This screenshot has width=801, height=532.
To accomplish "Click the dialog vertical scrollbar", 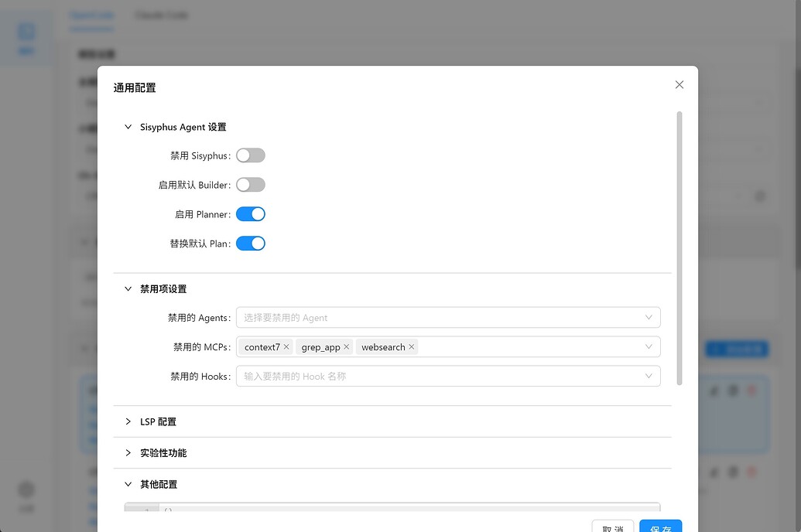I will pyautogui.click(x=679, y=248).
